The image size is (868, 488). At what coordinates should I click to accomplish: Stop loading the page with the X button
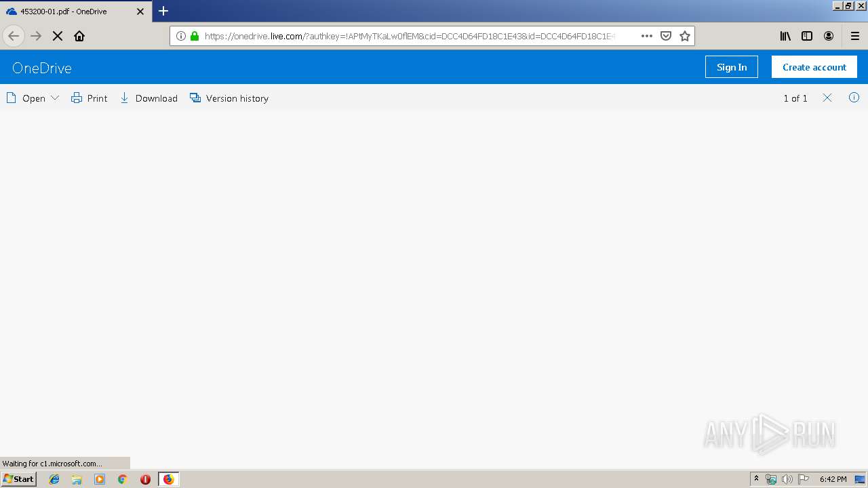(58, 36)
